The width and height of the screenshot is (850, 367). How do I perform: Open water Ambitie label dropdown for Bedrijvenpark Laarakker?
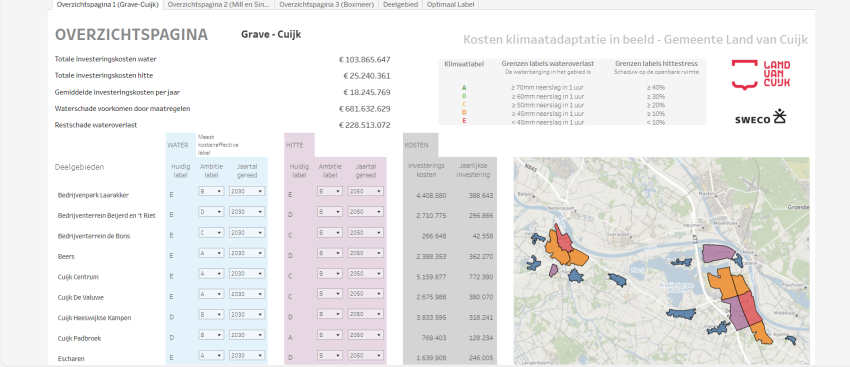point(211,191)
